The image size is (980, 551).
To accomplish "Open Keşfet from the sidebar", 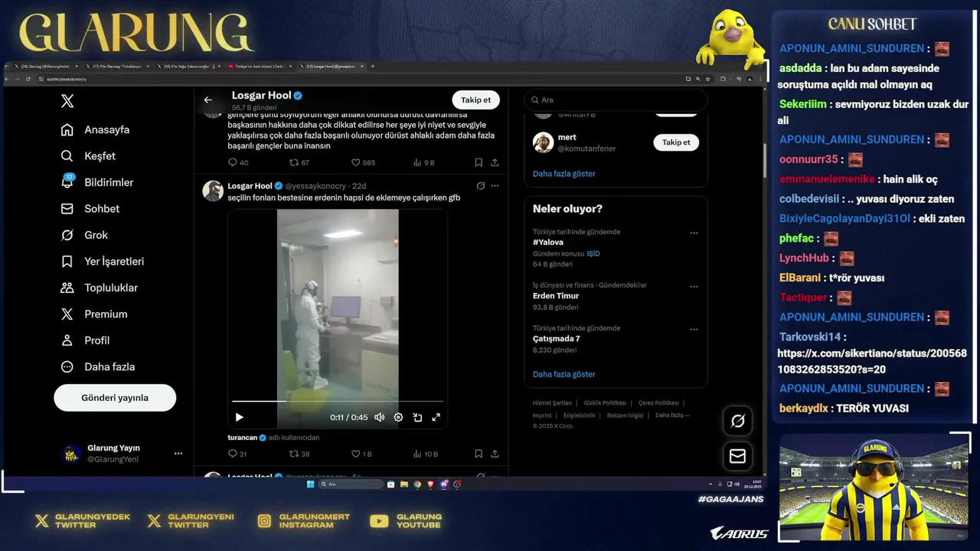I will pos(88,156).
